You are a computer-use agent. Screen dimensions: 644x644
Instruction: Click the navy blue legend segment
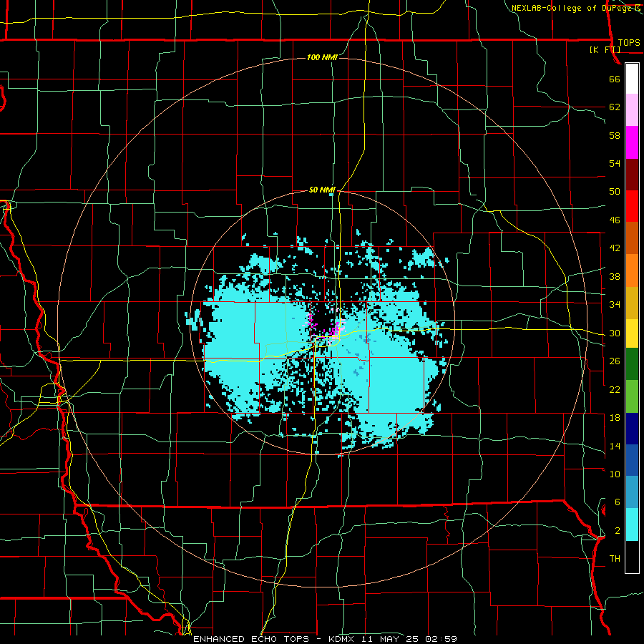pyautogui.click(x=632, y=429)
